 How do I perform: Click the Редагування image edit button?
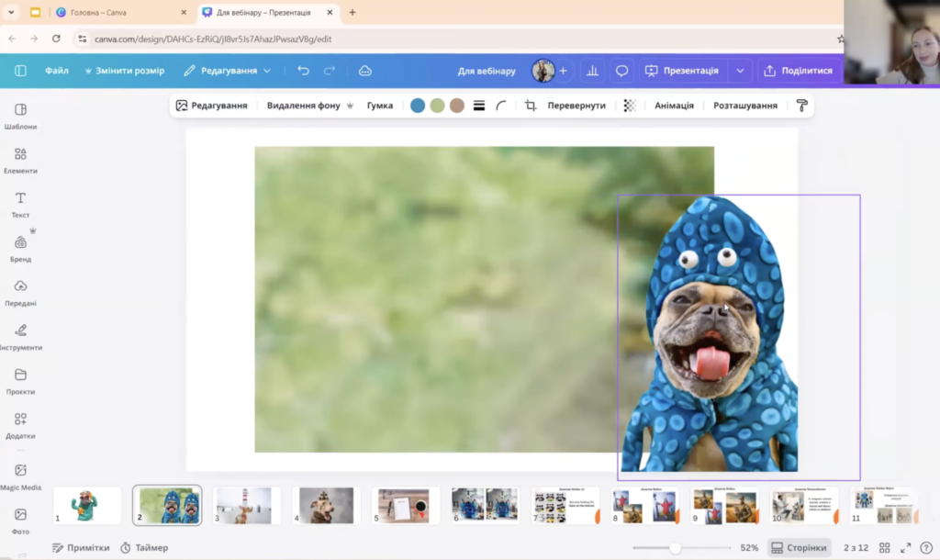(x=212, y=106)
